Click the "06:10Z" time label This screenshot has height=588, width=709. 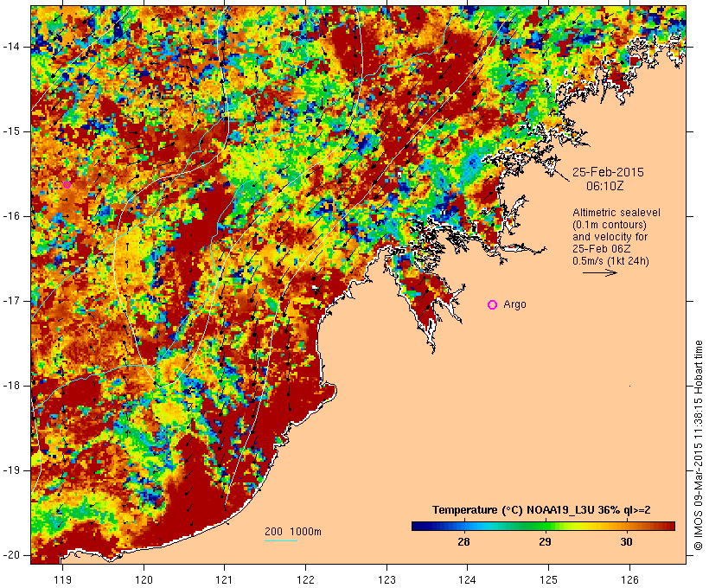(605, 186)
